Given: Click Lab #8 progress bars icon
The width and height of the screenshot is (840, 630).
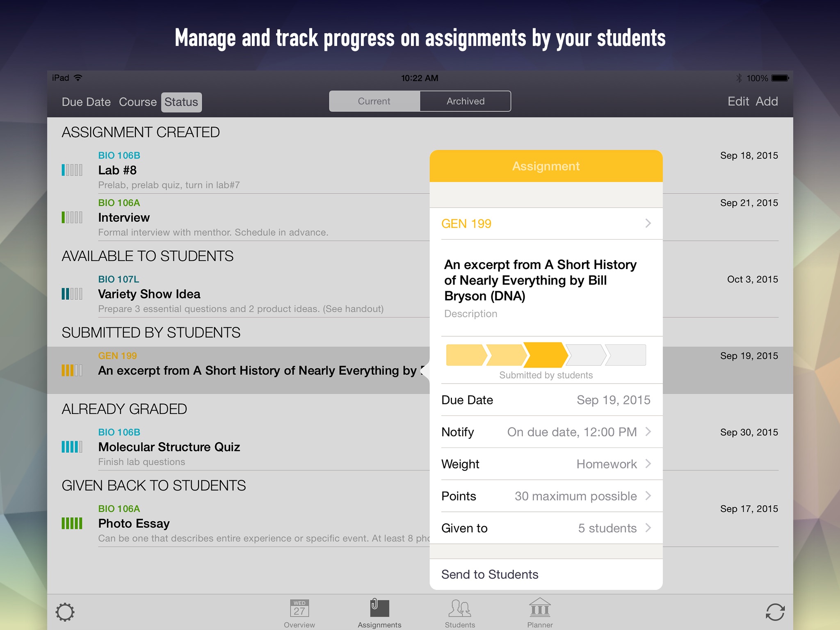Looking at the screenshot, I should tap(72, 170).
